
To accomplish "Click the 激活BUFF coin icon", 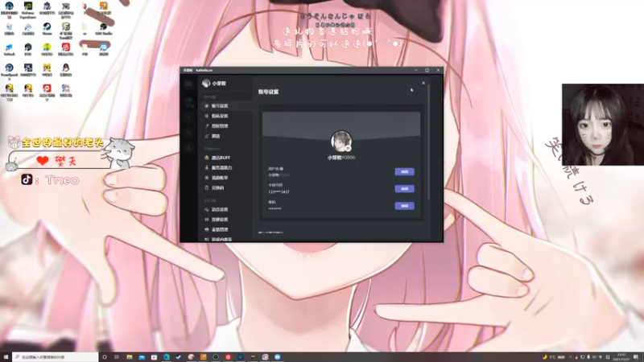I will point(207,158).
